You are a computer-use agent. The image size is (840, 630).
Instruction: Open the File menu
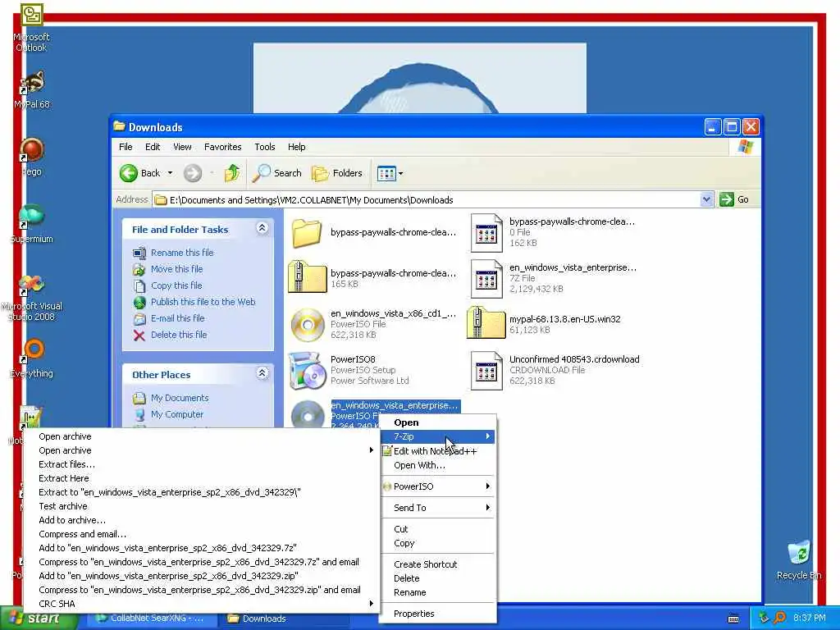click(x=126, y=147)
